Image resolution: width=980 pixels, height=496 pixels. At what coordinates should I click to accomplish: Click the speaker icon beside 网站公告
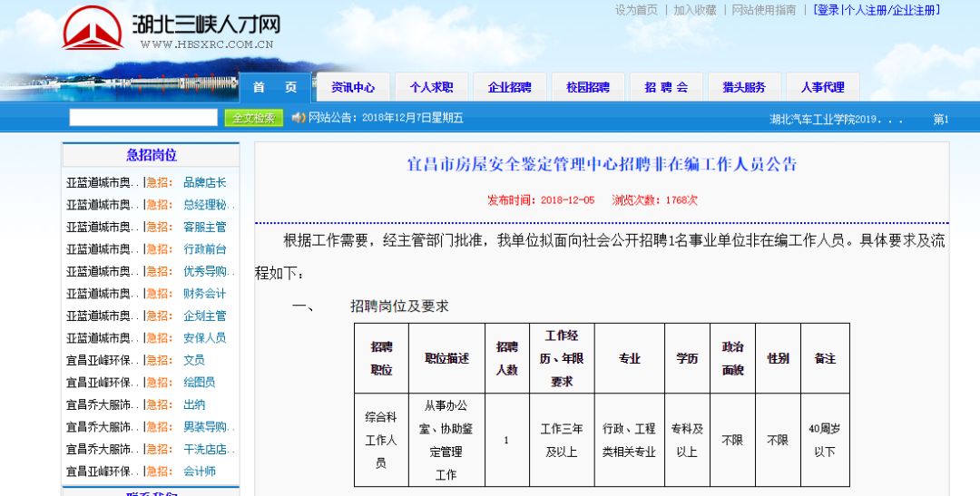(299, 118)
